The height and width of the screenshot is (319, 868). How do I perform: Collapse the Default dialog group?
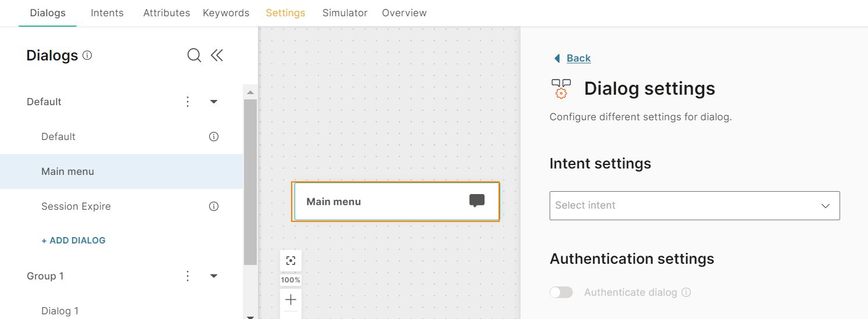tap(214, 102)
